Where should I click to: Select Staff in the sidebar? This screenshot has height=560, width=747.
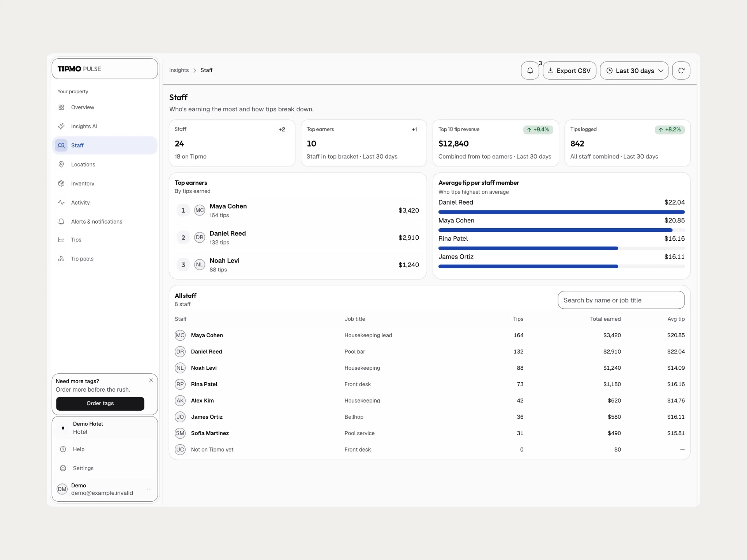click(x=105, y=145)
